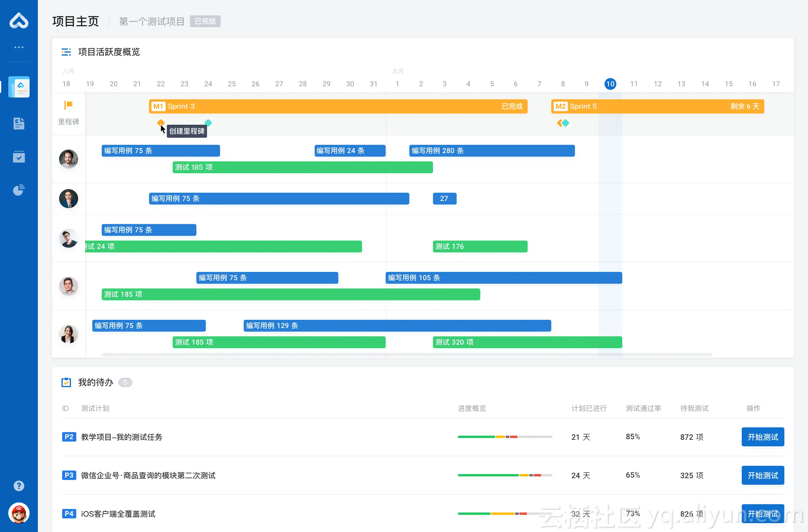Start testing for 教学项目-我的测试任务
808x532 pixels.
coord(762,437)
